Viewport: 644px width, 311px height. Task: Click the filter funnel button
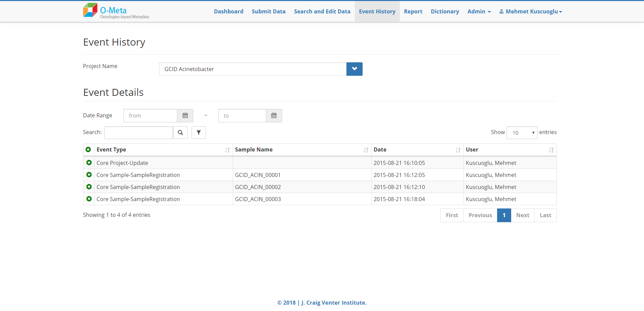(x=199, y=133)
